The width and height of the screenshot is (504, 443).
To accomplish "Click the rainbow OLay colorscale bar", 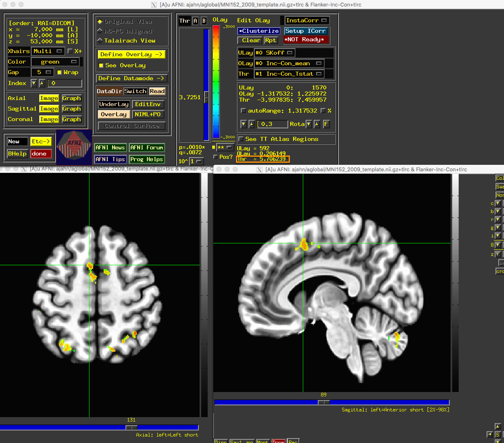I will pyautogui.click(x=216, y=82).
